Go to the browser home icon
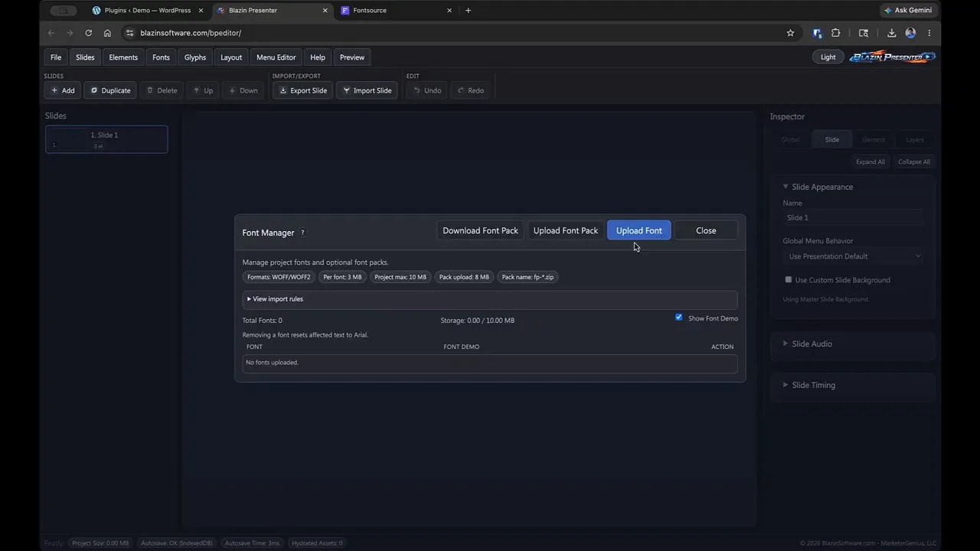Screen dimensions: 980x551 click(107, 33)
